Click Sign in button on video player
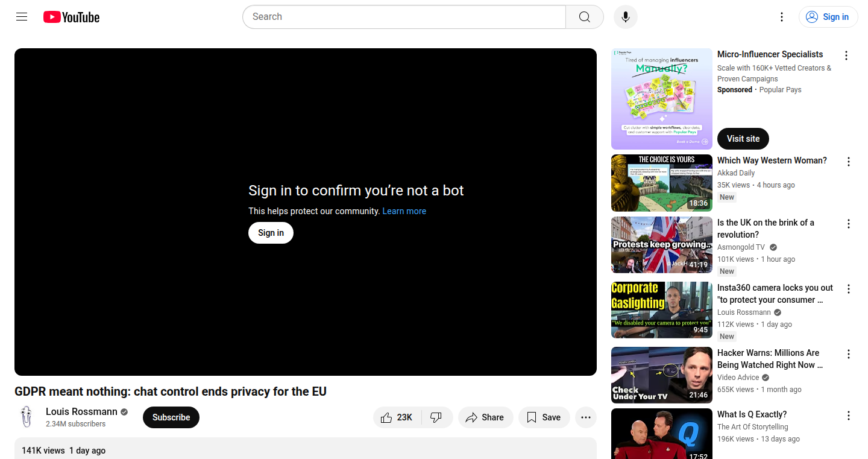This screenshot has width=868, height=459. click(271, 233)
